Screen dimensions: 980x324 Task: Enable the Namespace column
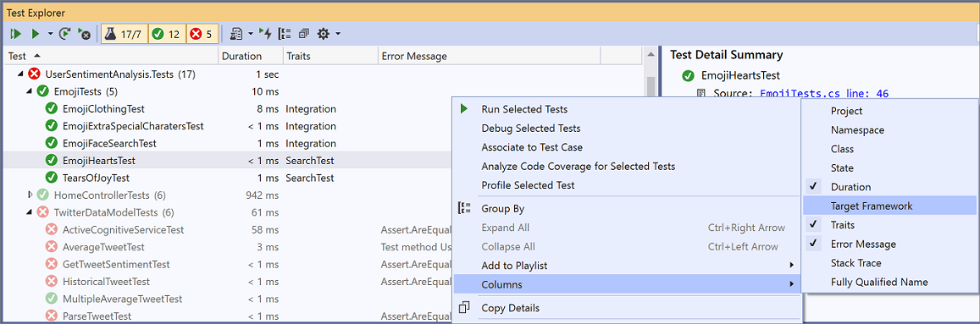tap(889, 129)
